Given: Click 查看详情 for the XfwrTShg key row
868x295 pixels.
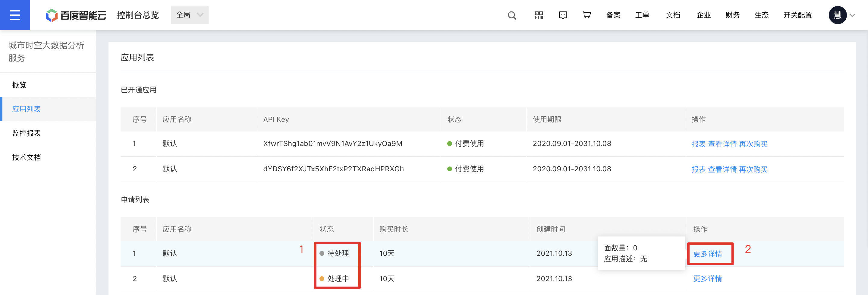Looking at the screenshot, I should 722,144.
